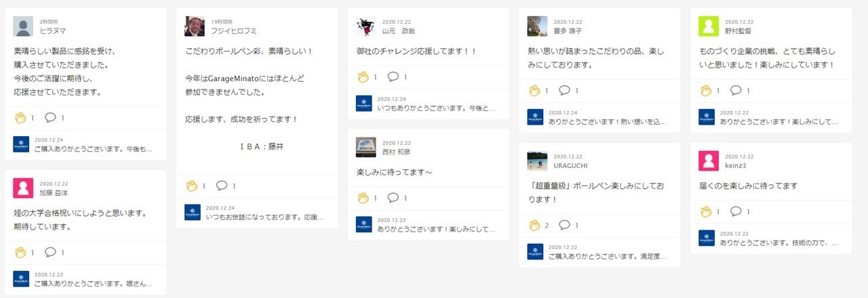
Task: Open 西村 和彦's avatar image
Action: (366, 147)
